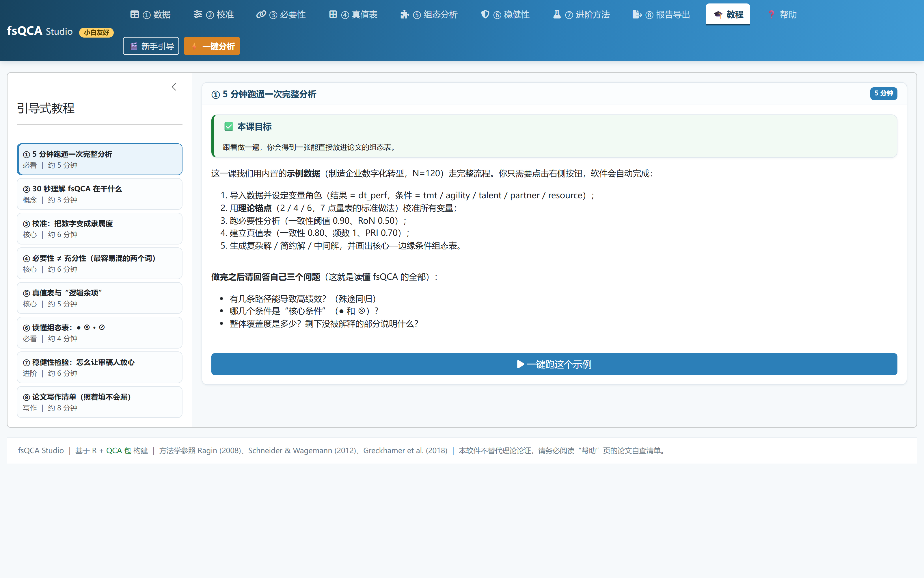This screenshot has height=578, width=924.
Task: Select the 教程 tab
Action: click(x=728, y=14)
